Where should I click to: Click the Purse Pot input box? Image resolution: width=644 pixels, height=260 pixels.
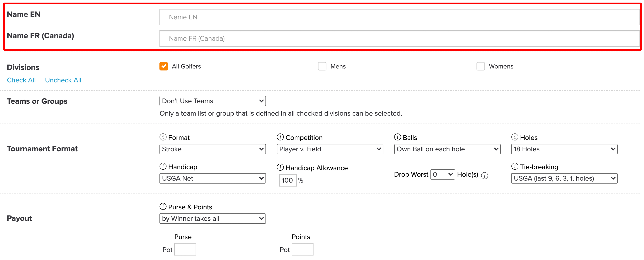tap(185, 249)
